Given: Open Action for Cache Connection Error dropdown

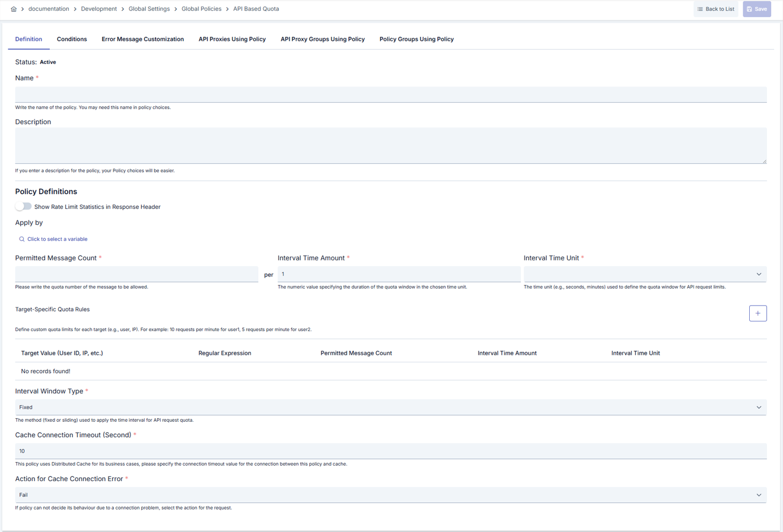Looking at the screenshot, I should click(390, 495).
